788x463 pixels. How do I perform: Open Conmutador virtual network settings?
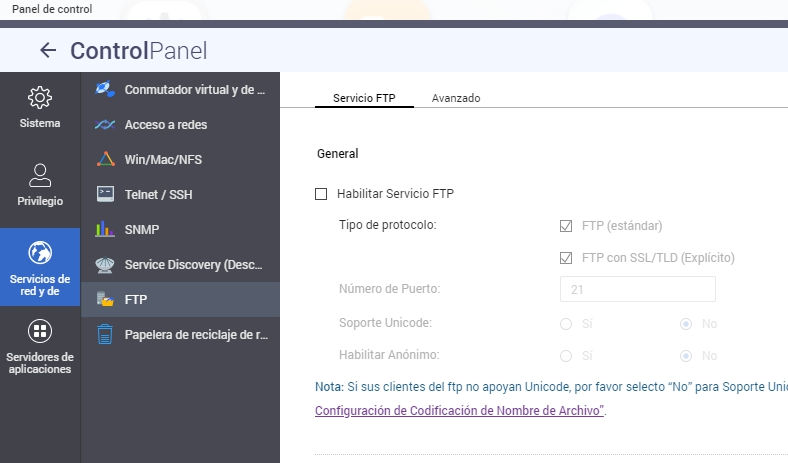(180, 89)
